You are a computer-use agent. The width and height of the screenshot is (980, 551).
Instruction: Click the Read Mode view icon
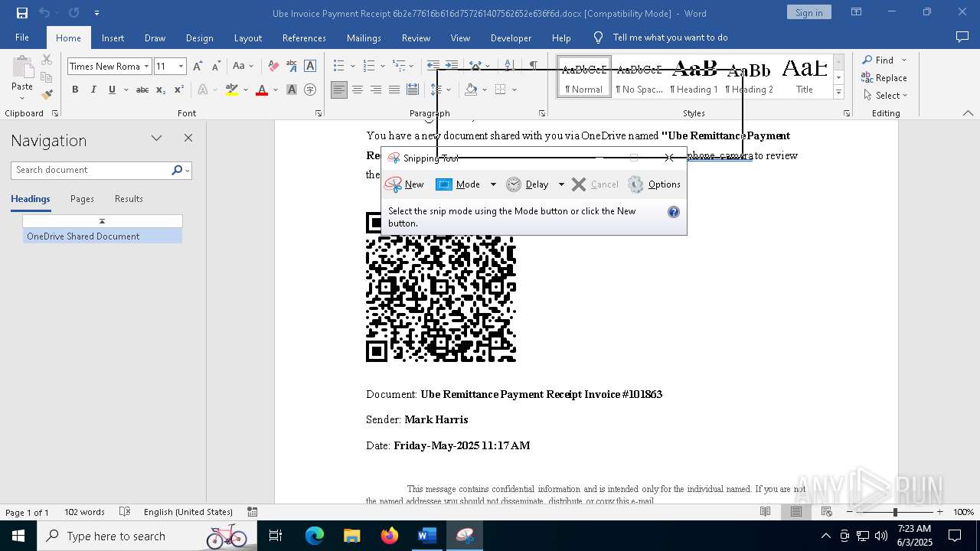pyautogui.click(x=766, y=512)
